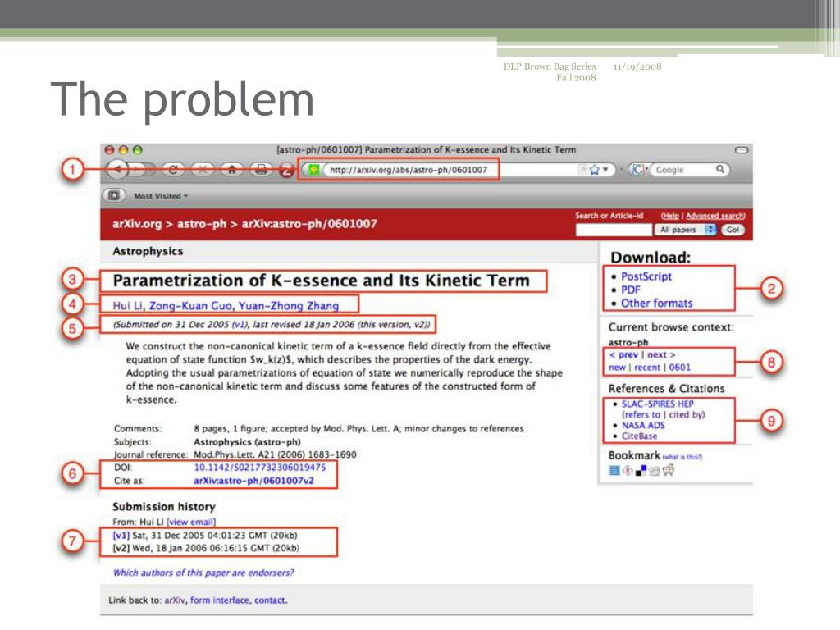Click the [v2] Wed, 18 Jan 2006 history row
Screen dimensions: 840x630
[x=206, y=548]
